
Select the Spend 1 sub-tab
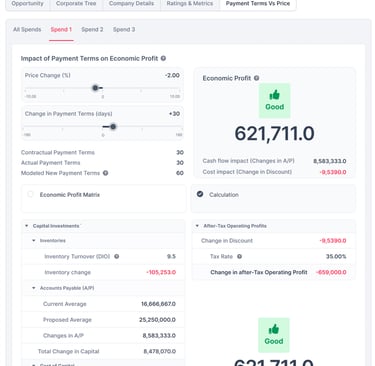[x=61, y=30]
